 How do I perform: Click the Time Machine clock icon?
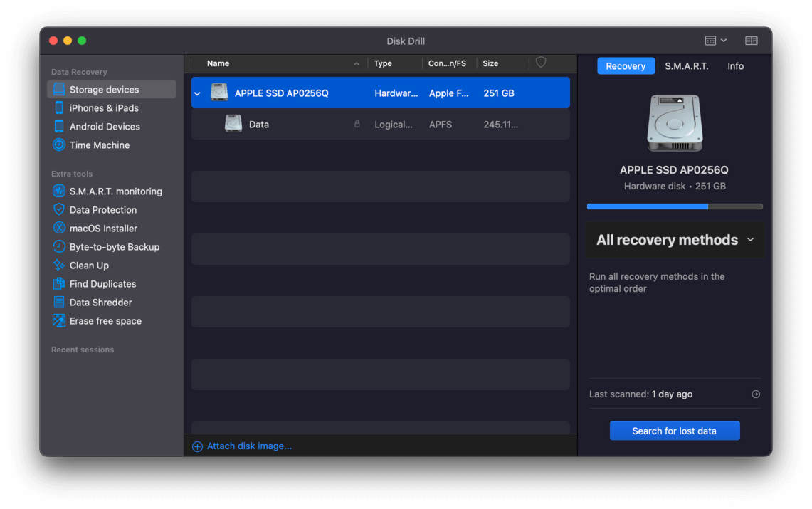point(59,145)
